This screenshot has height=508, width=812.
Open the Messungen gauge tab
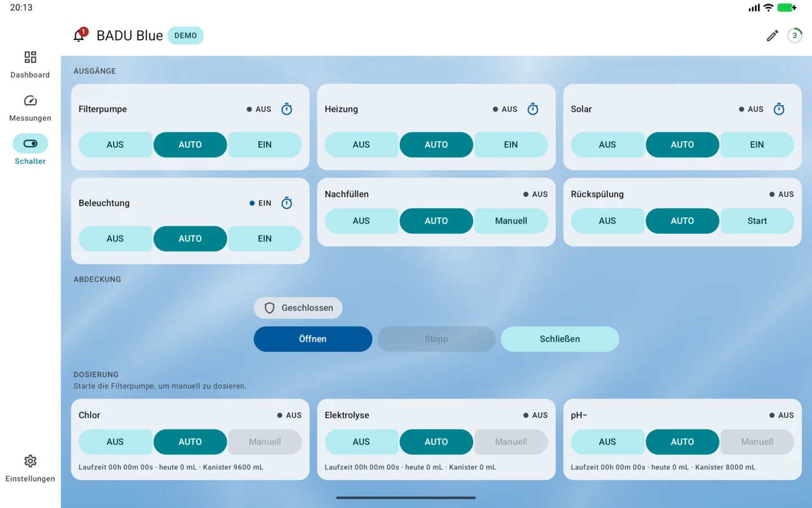tap(30, 108)
